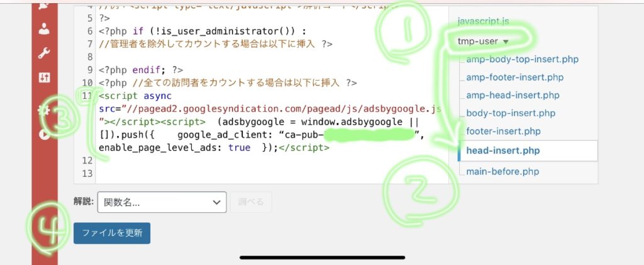Screen dimensions: 644x265
Task: Click the ファイルを更新 button
Action: 112,232
